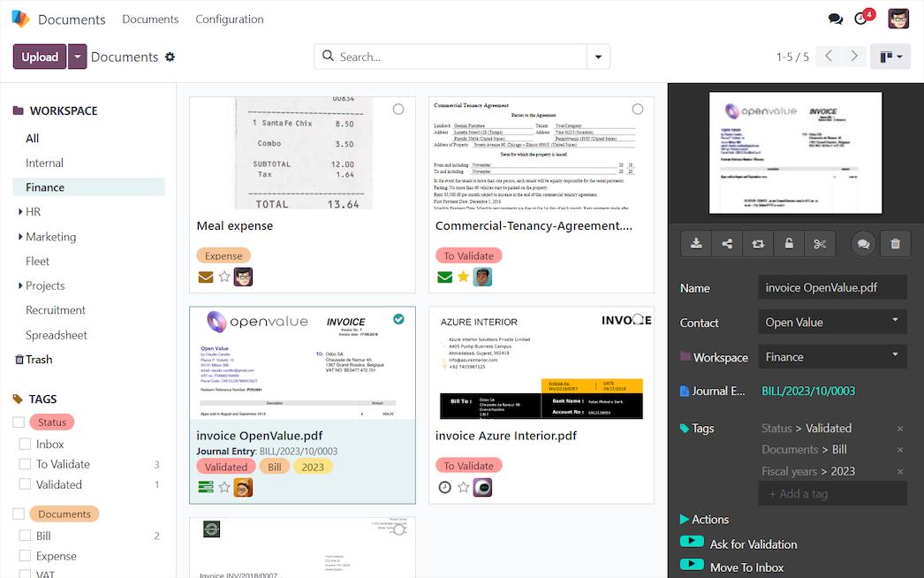Download the selected invoice document

695,243
